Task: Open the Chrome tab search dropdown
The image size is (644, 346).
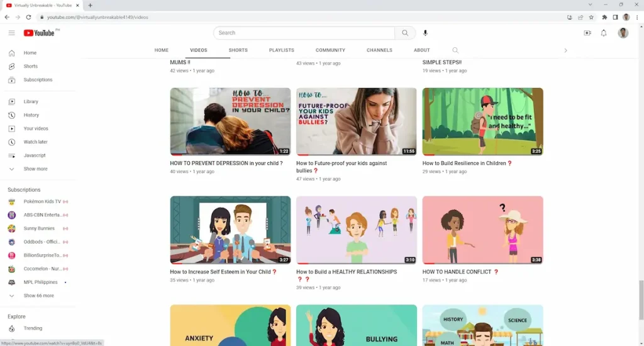Action: [x=590, y=5]
